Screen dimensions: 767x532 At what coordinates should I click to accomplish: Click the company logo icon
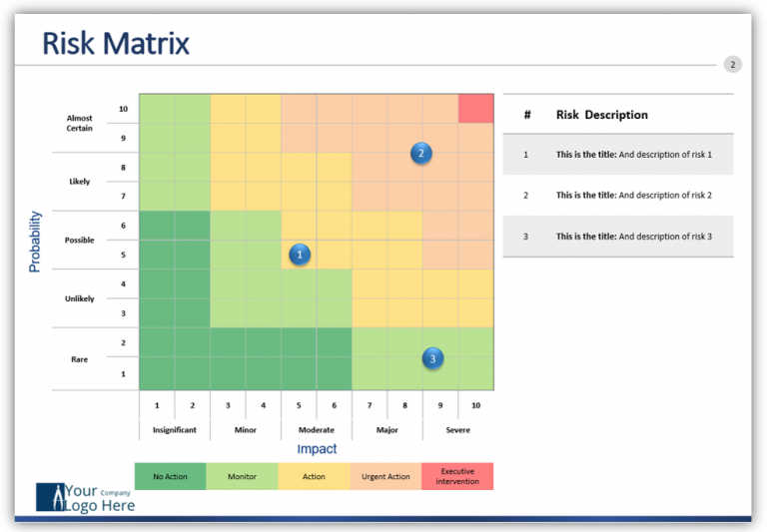(50, 497)
